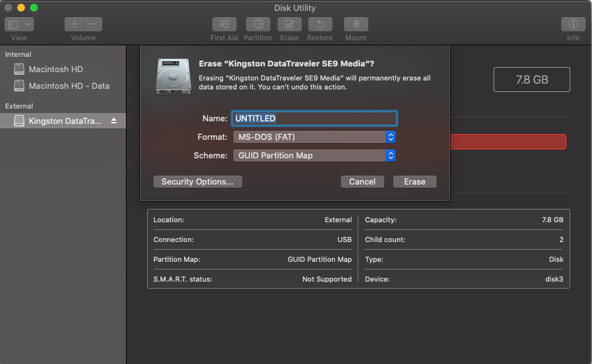Remove a volume with the minus icon

(93, 24)
